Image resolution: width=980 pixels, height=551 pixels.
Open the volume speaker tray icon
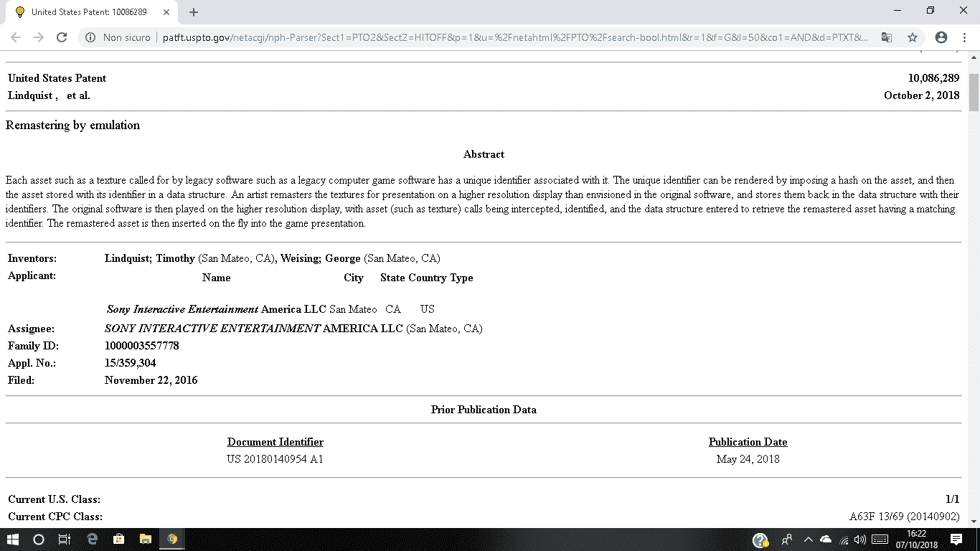860,540
